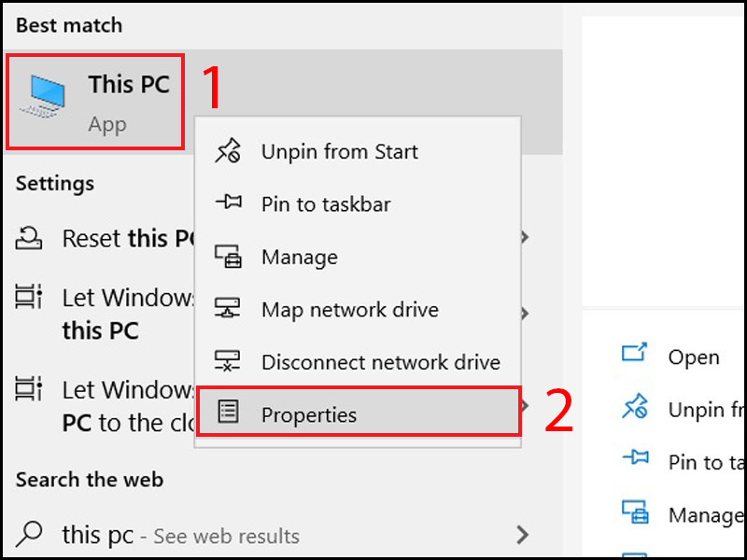Choose Unpin from Start in the menu
This screenshot has height=560, width=747.
coord(337,150)
